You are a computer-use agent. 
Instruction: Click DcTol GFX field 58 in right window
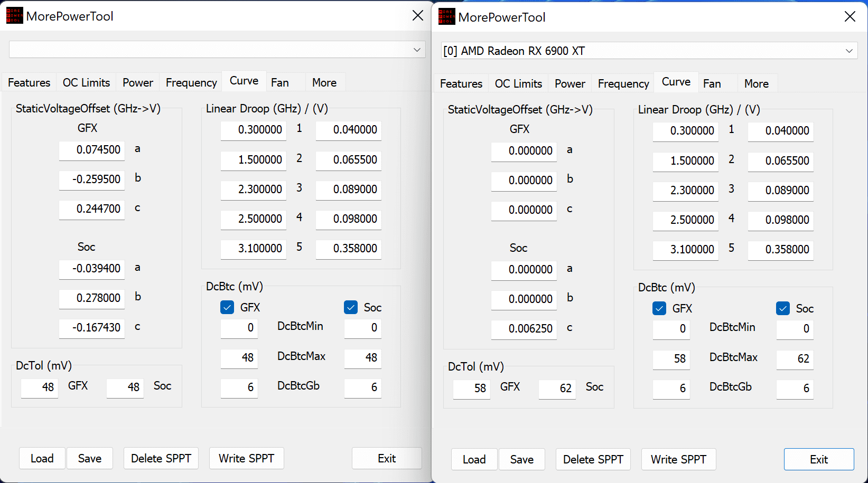(x=472, y=389)
